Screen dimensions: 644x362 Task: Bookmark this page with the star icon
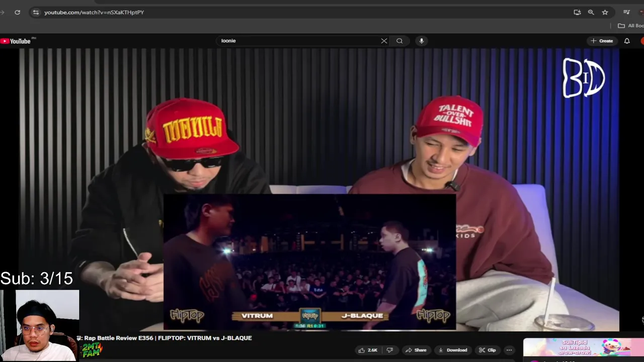605,12
